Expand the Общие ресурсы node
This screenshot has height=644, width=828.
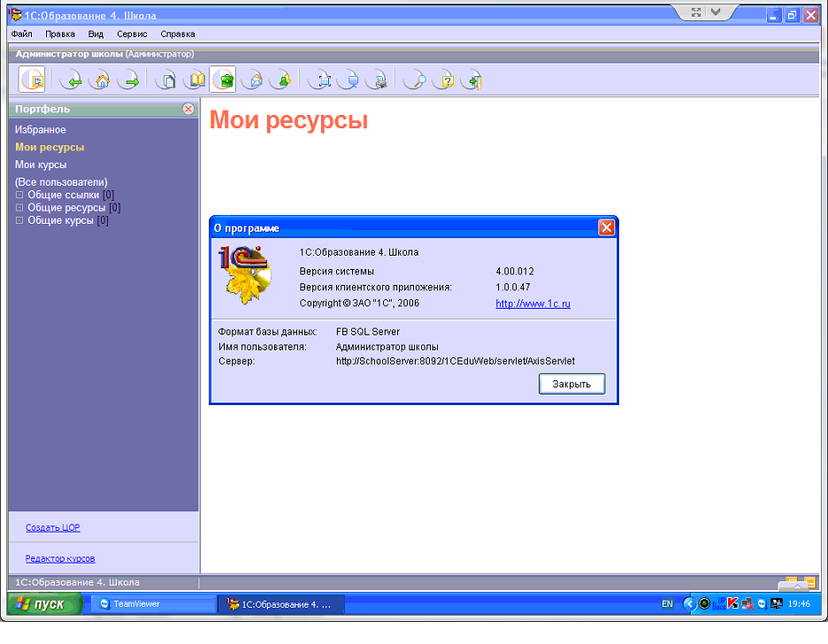(x=19, y=208)
